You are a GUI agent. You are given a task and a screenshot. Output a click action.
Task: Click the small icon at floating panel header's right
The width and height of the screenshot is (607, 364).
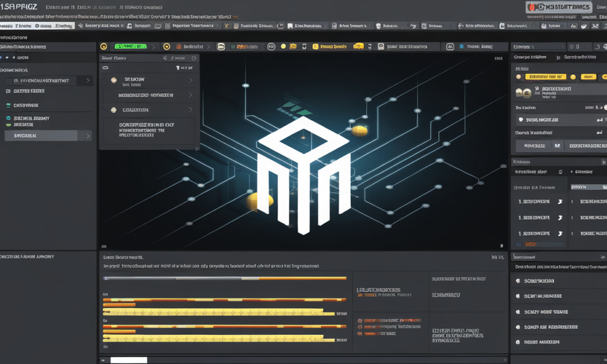tap(194, 58)
